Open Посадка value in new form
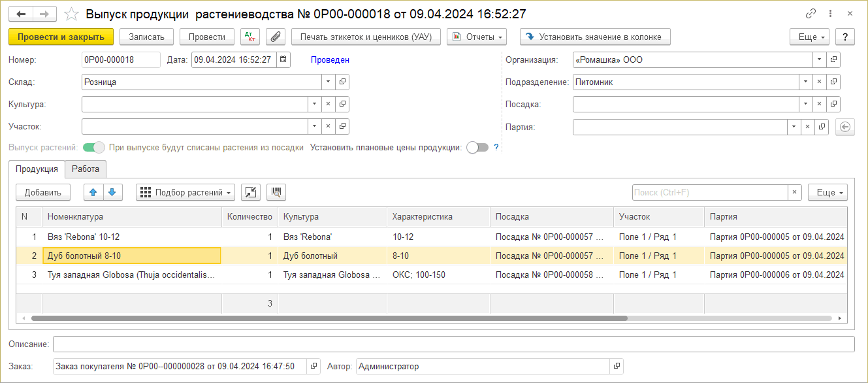868x383 pixels. pyautogui.click(x=834, y=104)
